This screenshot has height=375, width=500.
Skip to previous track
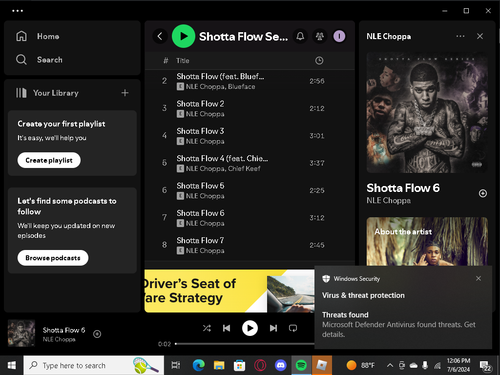coord(227,328)
